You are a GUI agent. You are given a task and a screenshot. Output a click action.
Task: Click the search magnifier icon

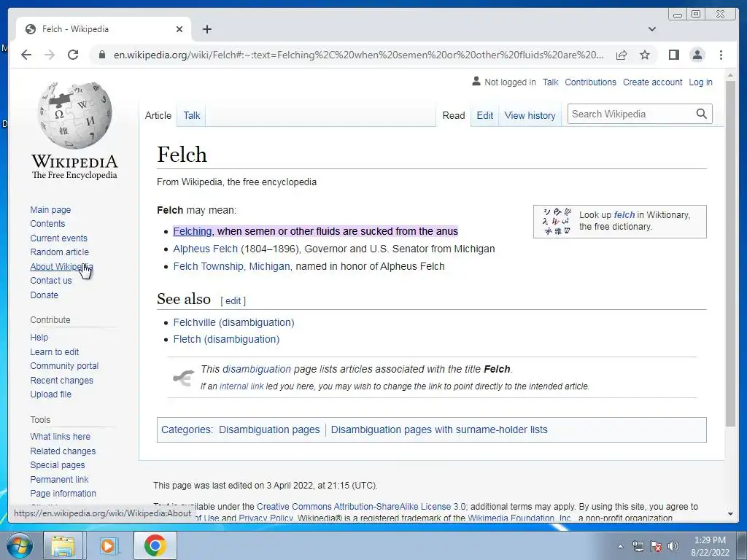701,114
